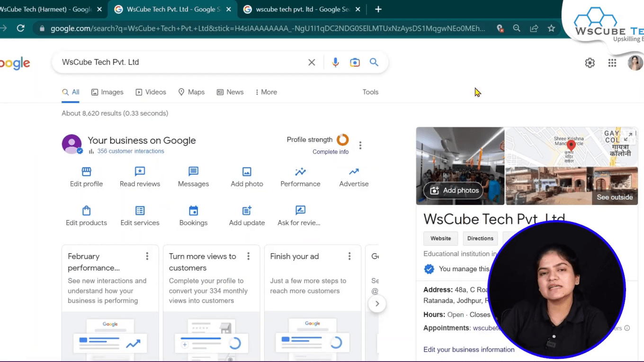Bookmark this page with star
The image size is (644, 362).
tap(551, 28)
